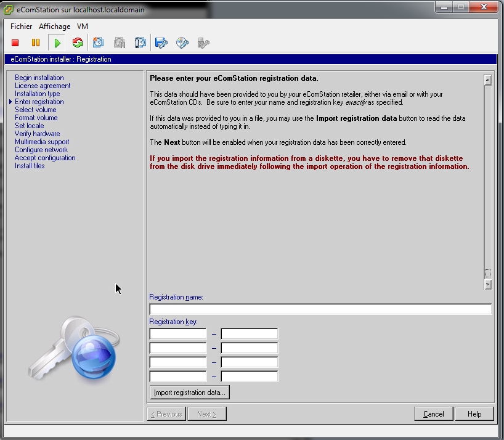Screen dimensions: 504x440
Task: Reset the virtual machine
Action: [77, 43]
